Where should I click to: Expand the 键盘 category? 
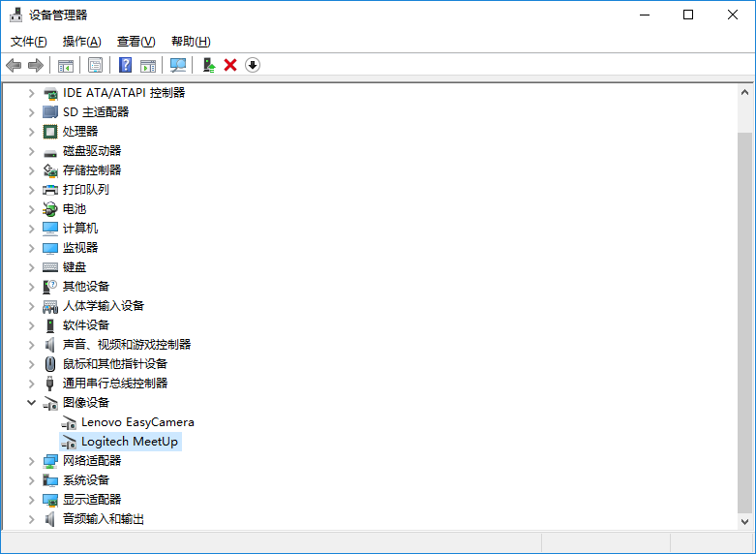tap(31, 267)
